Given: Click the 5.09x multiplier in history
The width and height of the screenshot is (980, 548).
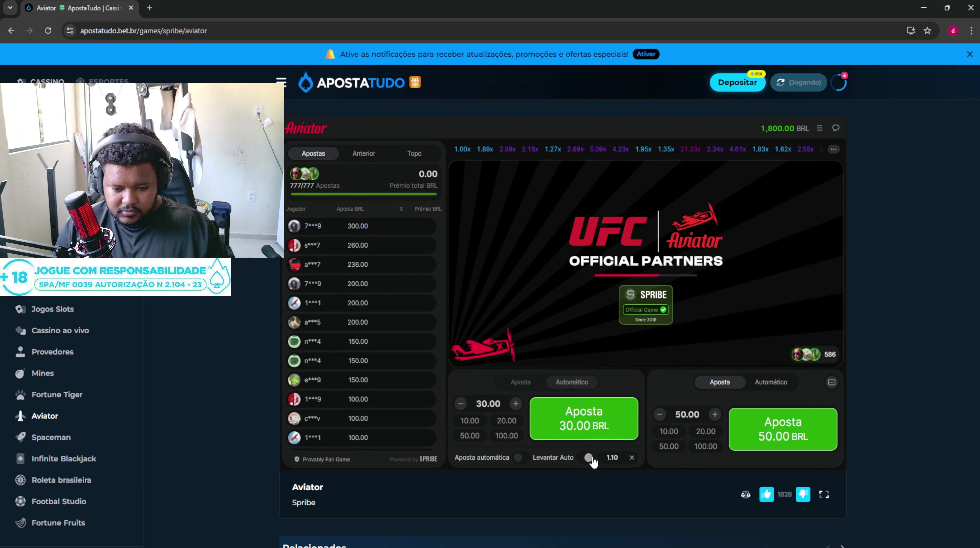Looking at the screenshot, I should (x=598, y=149).
